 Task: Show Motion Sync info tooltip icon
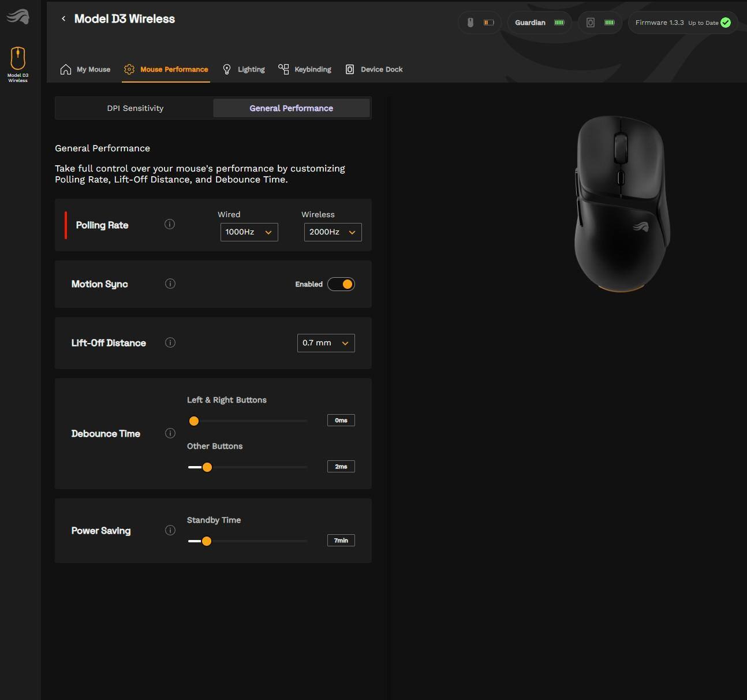click(170, 284)
